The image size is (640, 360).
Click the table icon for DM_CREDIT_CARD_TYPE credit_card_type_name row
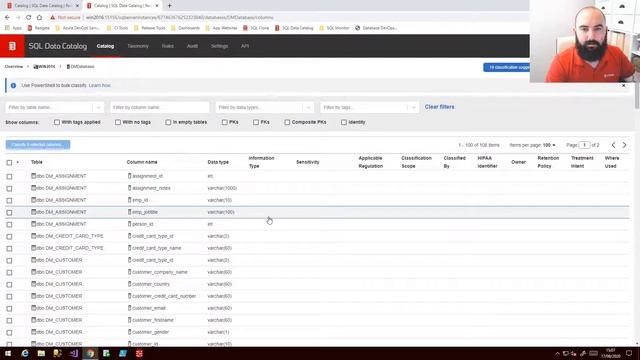click(x=33, y=248)
